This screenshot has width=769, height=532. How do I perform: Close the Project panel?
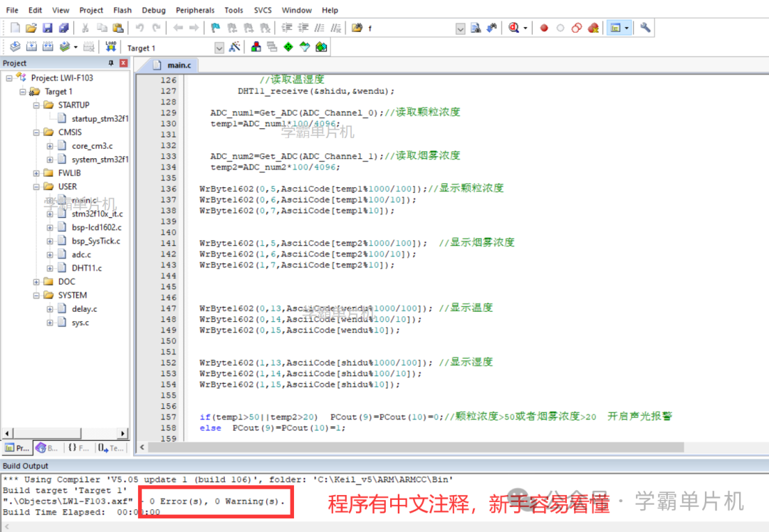(124, 63)
